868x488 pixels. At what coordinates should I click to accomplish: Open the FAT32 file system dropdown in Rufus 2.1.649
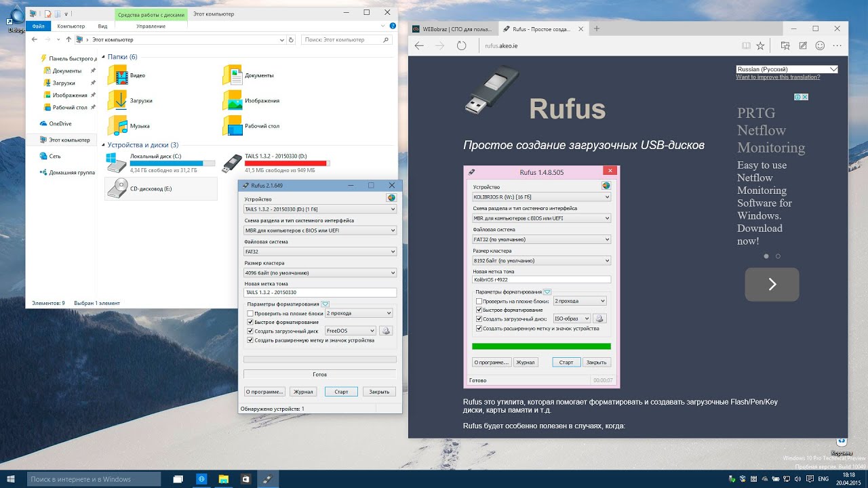tap(320, 251)
